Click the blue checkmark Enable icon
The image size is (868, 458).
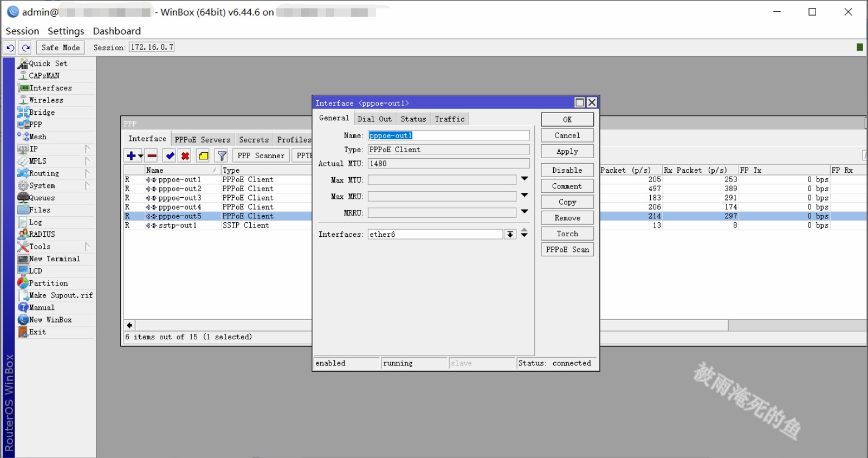click(170, 156)
